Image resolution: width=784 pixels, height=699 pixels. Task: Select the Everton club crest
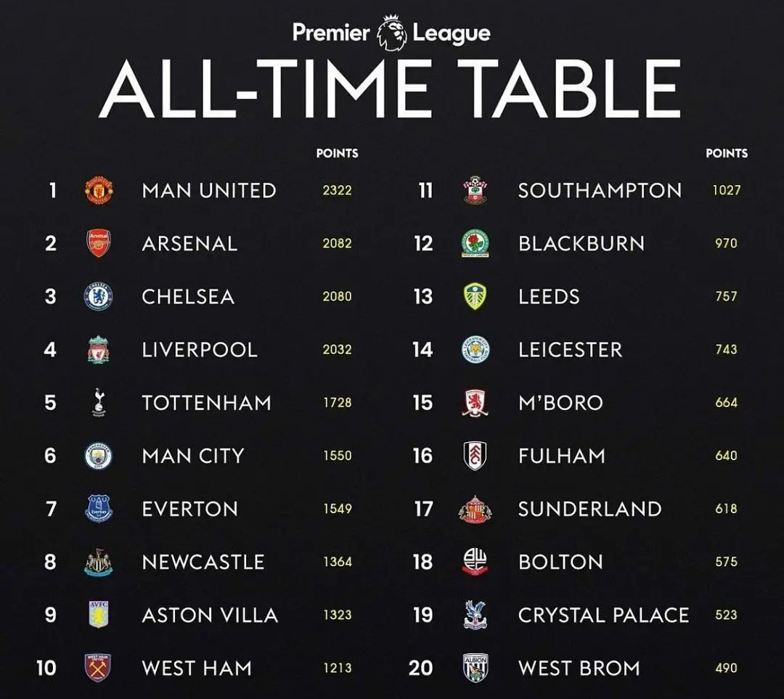tap(99, 509)
